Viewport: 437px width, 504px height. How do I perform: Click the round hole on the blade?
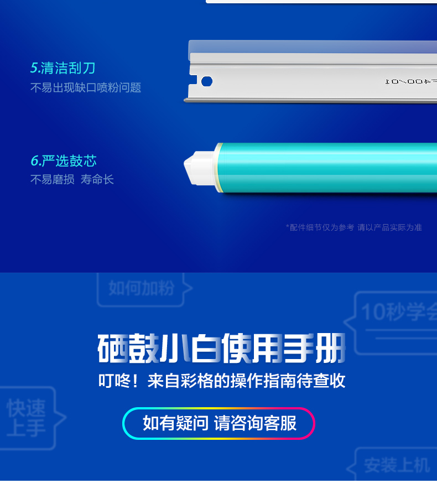pos(207,81)
